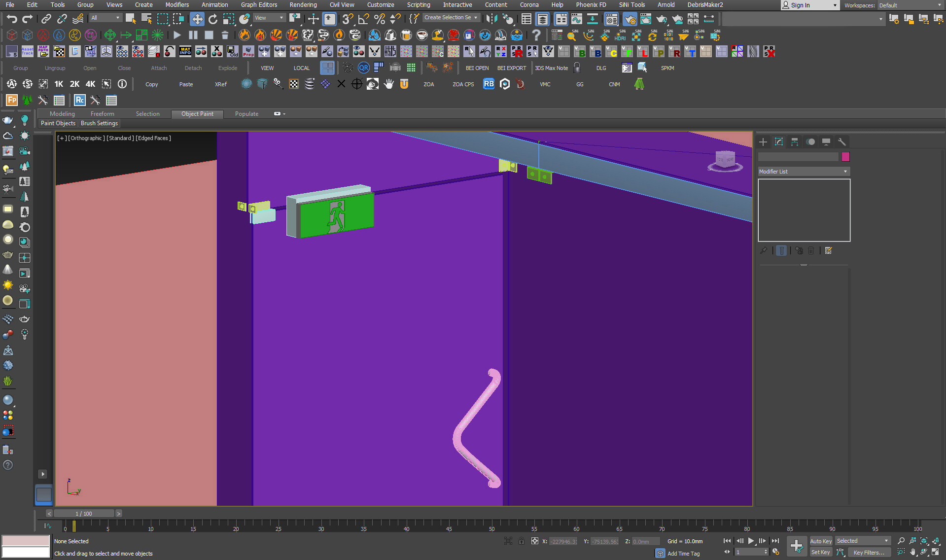Select the Rotate tool icon
The width and height of the screenshot is (946, 560).
(x=212, y=19)
